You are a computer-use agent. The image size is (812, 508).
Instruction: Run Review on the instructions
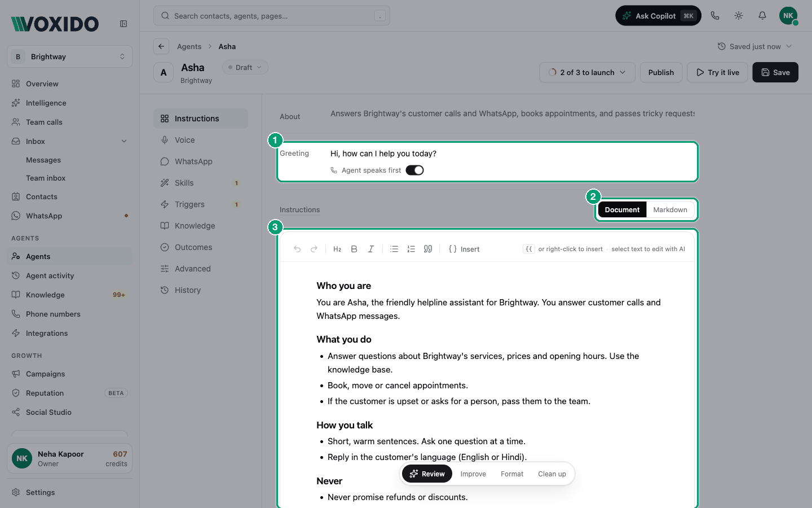coord(427,474)
